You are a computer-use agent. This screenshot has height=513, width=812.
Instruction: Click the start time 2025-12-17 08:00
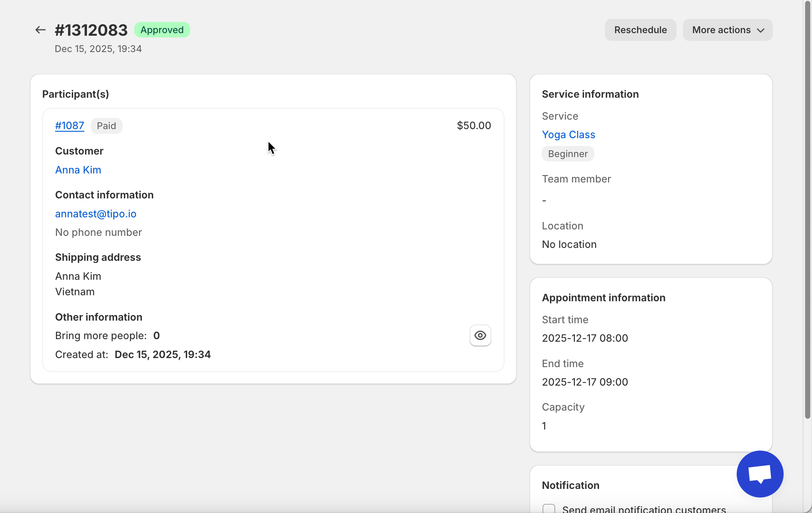(x=585, y=338)
